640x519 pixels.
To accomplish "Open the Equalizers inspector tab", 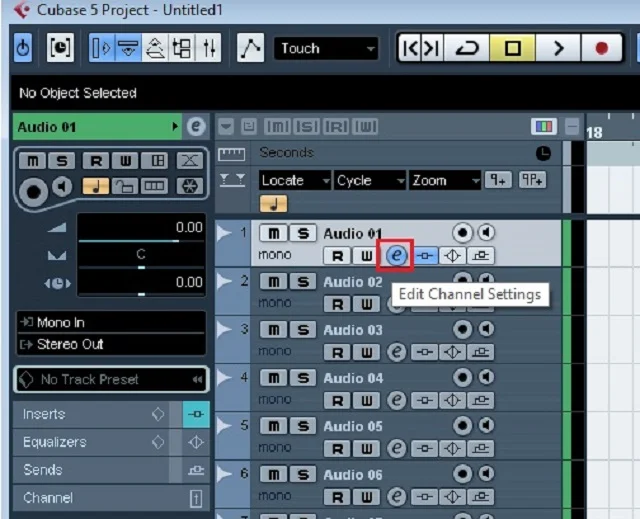I will click(91, 442).
